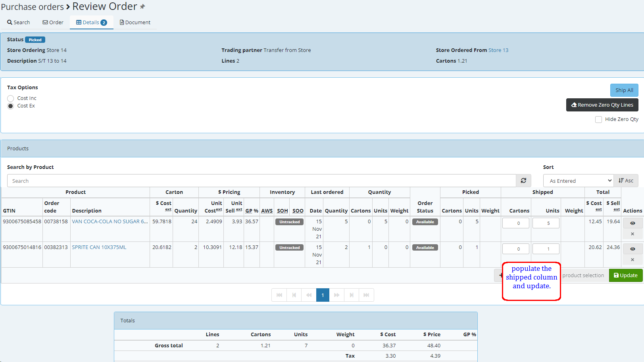Jump forward pages fast-forward
Image resolution: width=644 pixels, height=362 pixels.
point(336,295)
